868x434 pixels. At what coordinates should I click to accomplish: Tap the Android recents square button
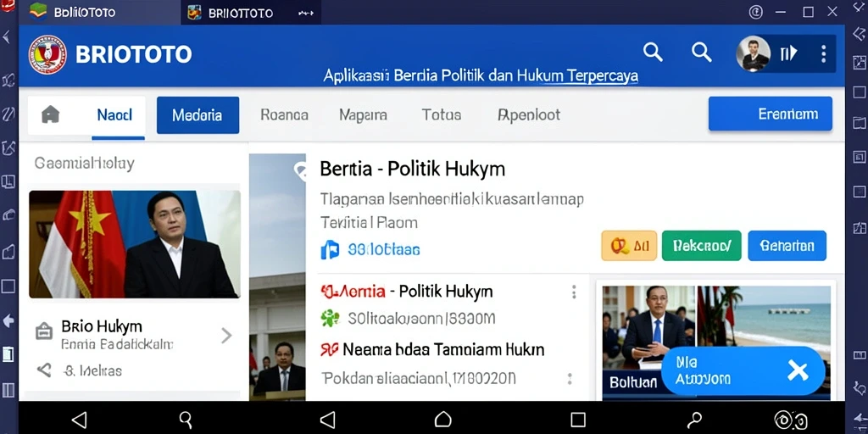(578, 420)
